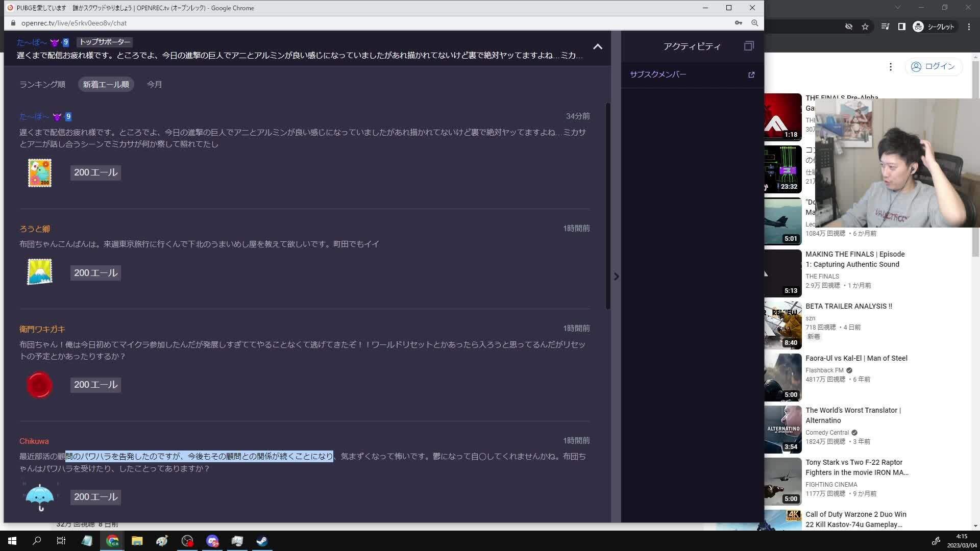Open Tony Stark vs Two F-22 Raptor video
This screenshot has height=551, width=980.
point(857,467)
